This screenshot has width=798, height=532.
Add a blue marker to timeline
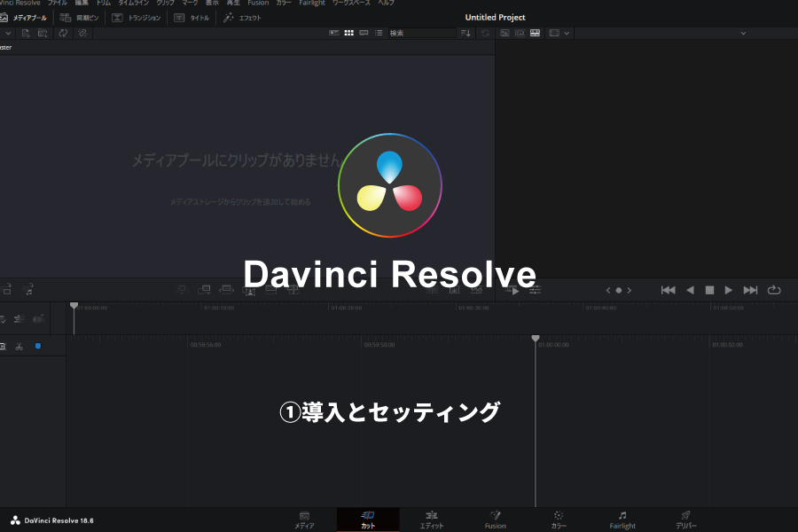[x=37, y=346]
